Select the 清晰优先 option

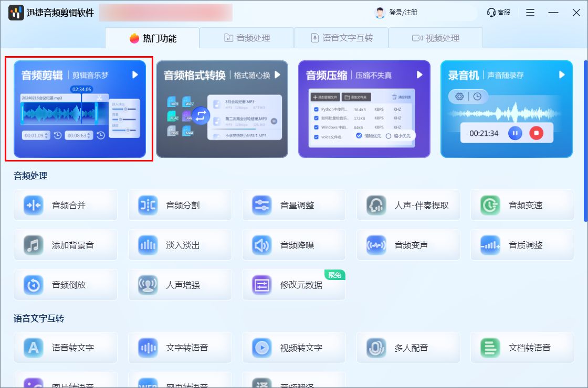369,136
